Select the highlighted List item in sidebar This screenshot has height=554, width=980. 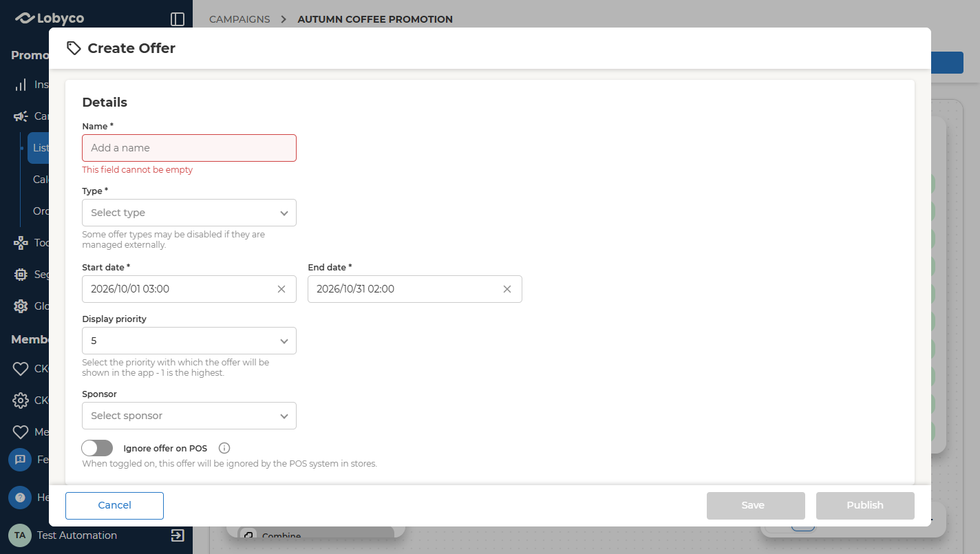[x=39, y=148]
